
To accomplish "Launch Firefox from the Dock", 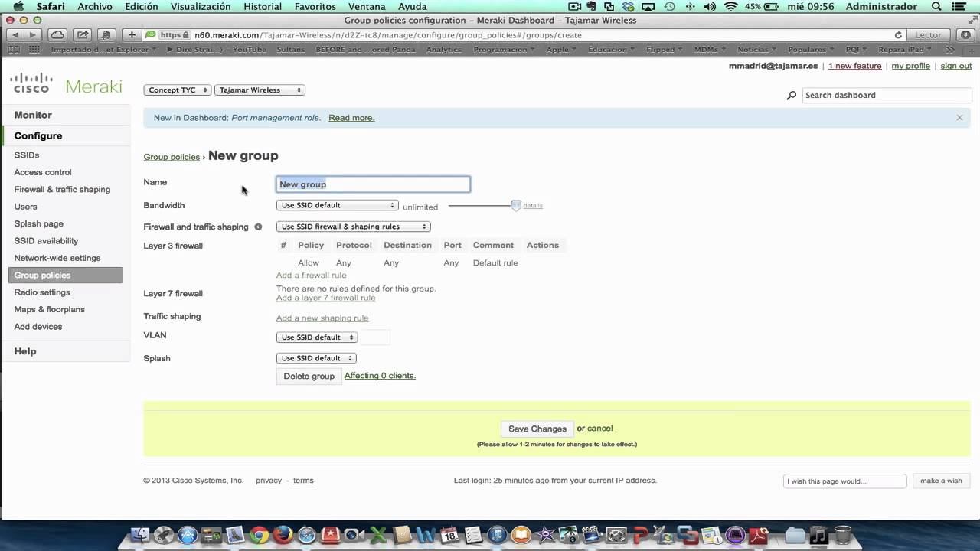I will (x=283, y=535).
